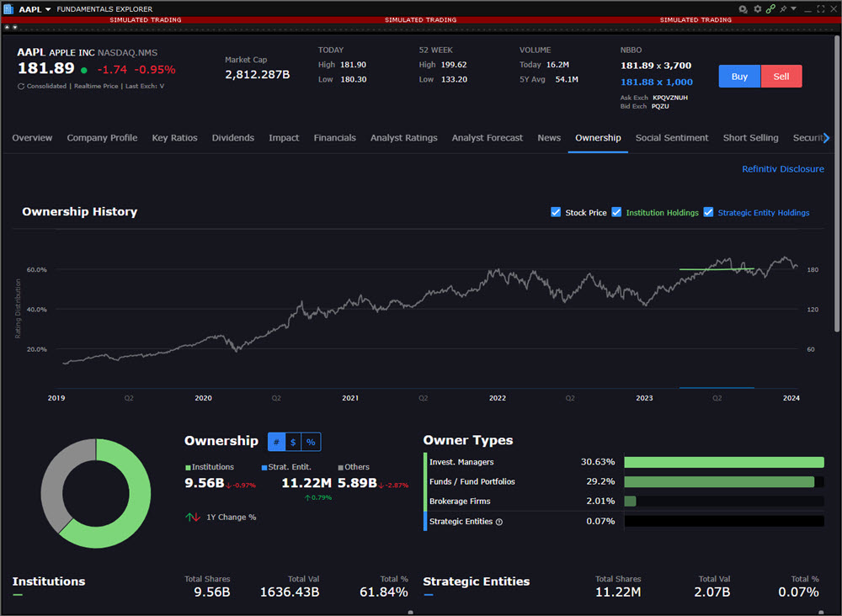
Task: Click the last price 181.89
Action: pyautogui.click(x=46, y=69)
